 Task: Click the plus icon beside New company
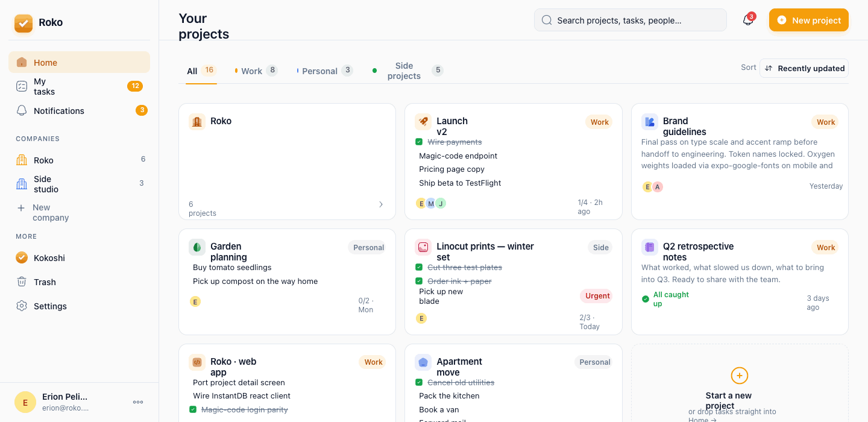click(21, 207)
